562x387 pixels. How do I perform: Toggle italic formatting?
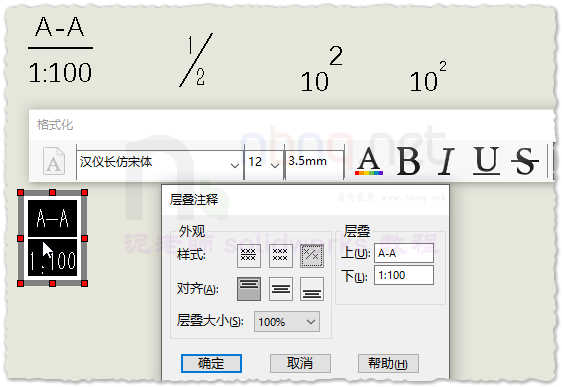pos(446,161)
